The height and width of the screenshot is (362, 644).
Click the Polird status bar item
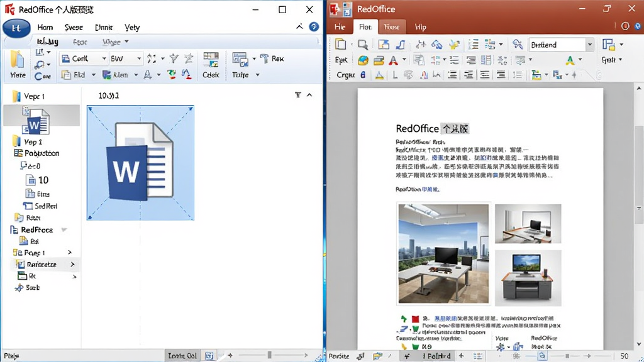tap(437, 356)
